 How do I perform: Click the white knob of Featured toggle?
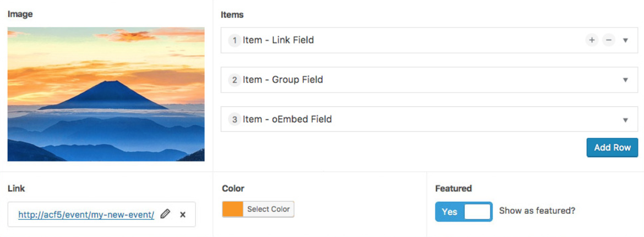pos(477,212)
